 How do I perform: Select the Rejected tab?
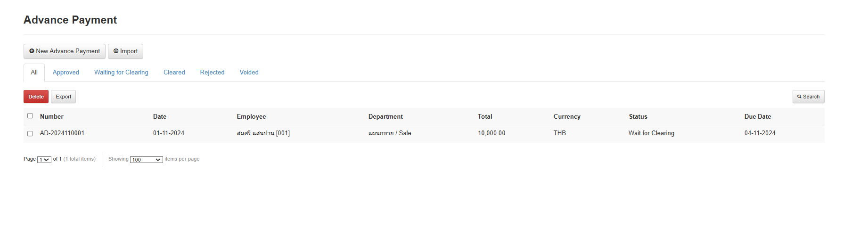click(212, 73)
